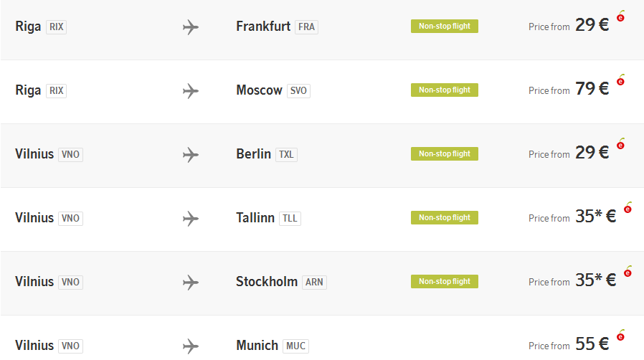Click the 35* € price for Tallinn
This screenshot has width=644, height=360.
point(595,216)
